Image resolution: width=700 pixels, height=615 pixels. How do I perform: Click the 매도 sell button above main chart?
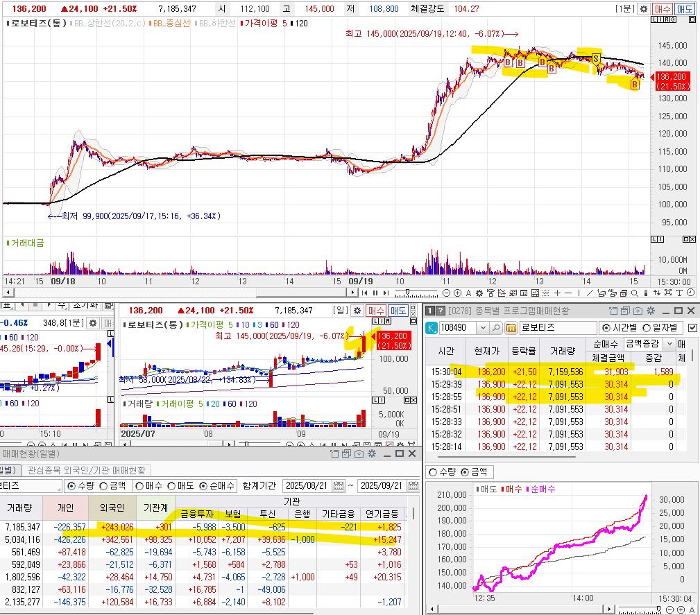(684, 9)
